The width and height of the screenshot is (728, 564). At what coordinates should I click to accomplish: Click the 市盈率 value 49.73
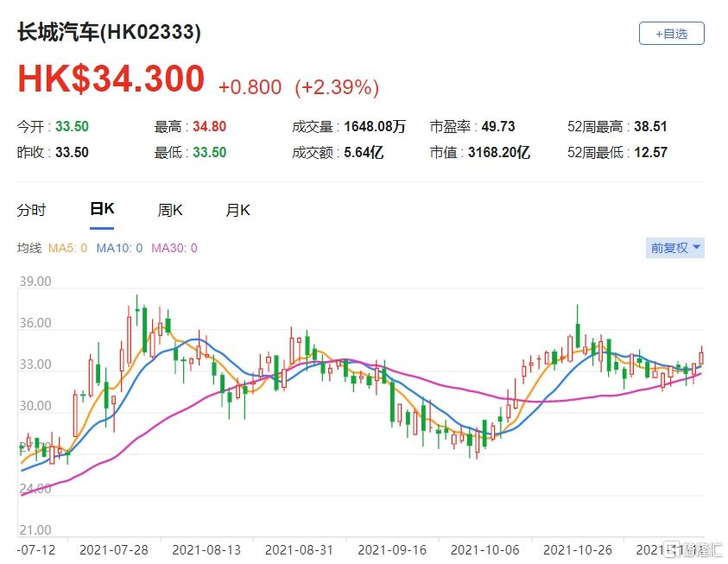pos(498,126)
